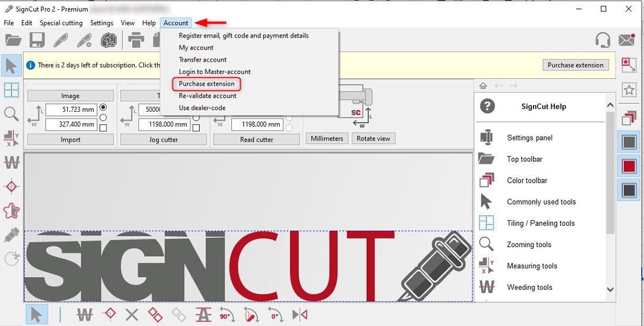Click the dashed-circle scissors icon in left sidebar
Image resolution: width=644 pixels, height=326 pixels.
(12, 259)
